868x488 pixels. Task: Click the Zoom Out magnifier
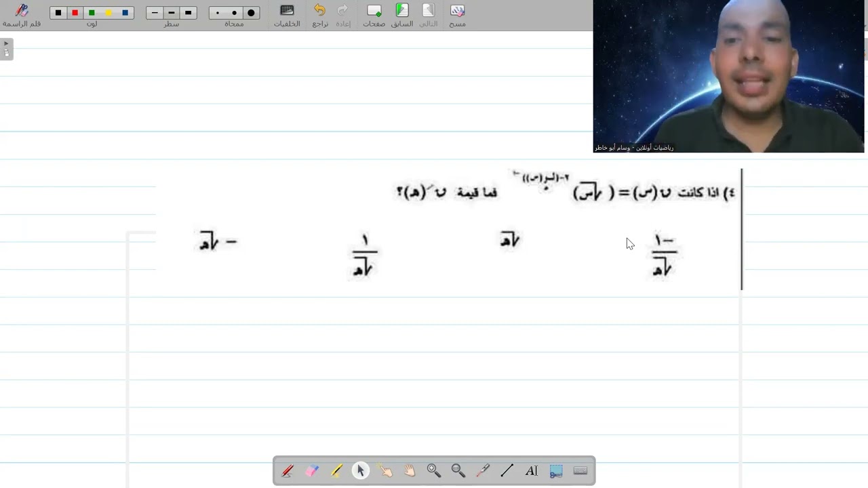tap(458, 470)
